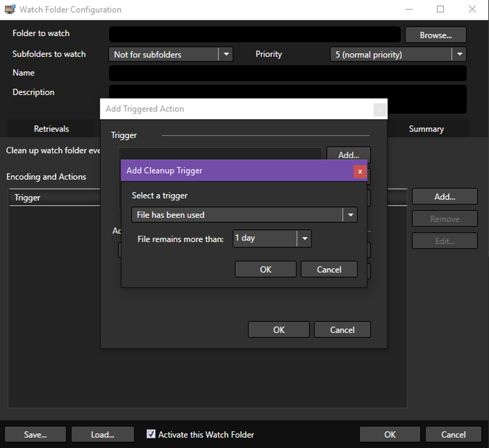Open the File remains more than dropdown
Image resolution: width=489 pixels, height=448 pixels.
click(x=272, y=239)
